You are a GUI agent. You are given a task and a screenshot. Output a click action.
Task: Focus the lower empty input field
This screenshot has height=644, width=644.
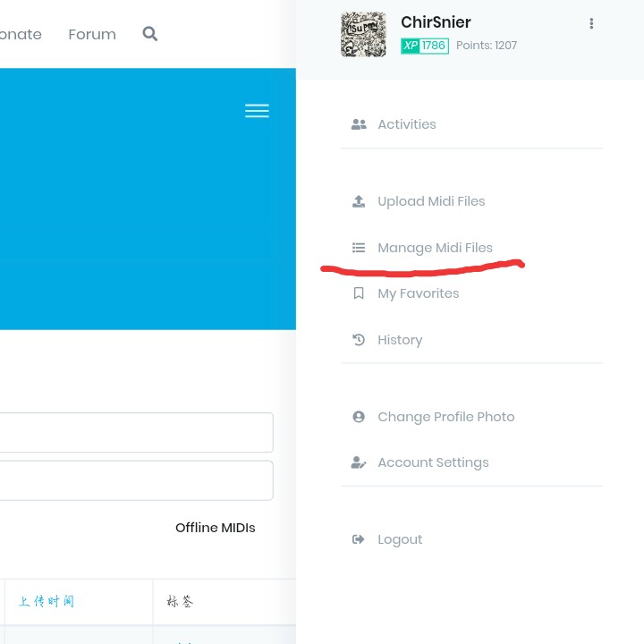[136, 480]
